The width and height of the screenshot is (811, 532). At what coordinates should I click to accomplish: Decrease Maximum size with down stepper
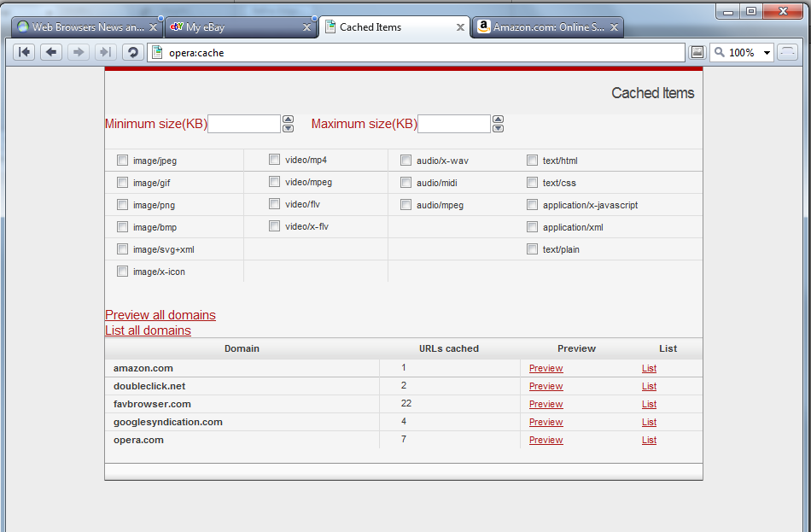pyautogui.click(x=499, y=129)
